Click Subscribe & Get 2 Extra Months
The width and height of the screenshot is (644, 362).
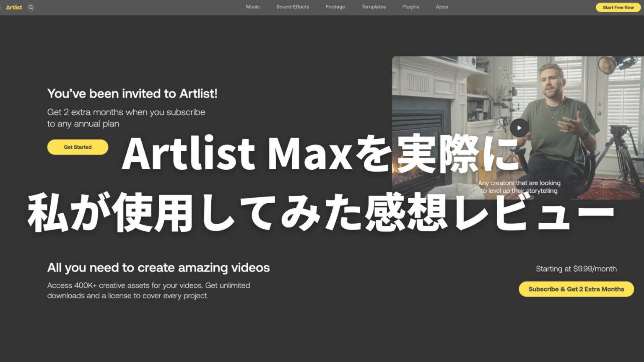point(576,289)
